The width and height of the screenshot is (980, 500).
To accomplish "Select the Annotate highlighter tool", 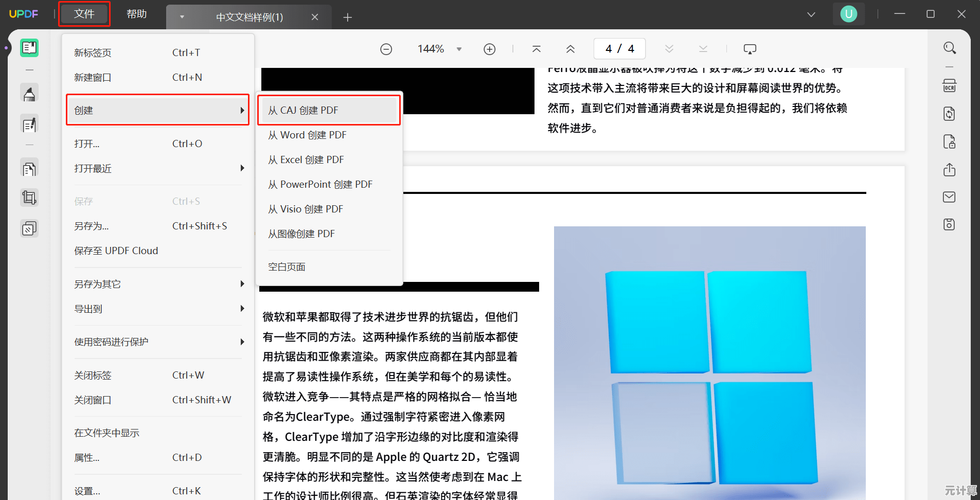I will [x=29, y=93].
